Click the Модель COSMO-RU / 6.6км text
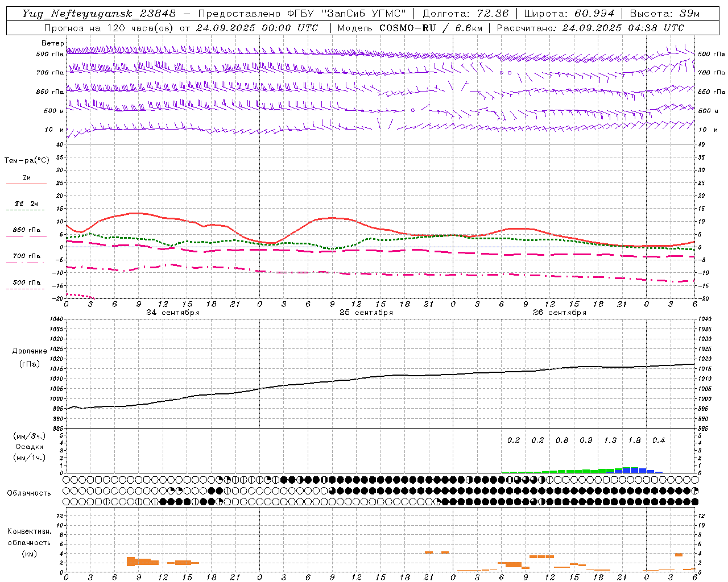This screenshot has height=582, width=728. tap(410, 28)
